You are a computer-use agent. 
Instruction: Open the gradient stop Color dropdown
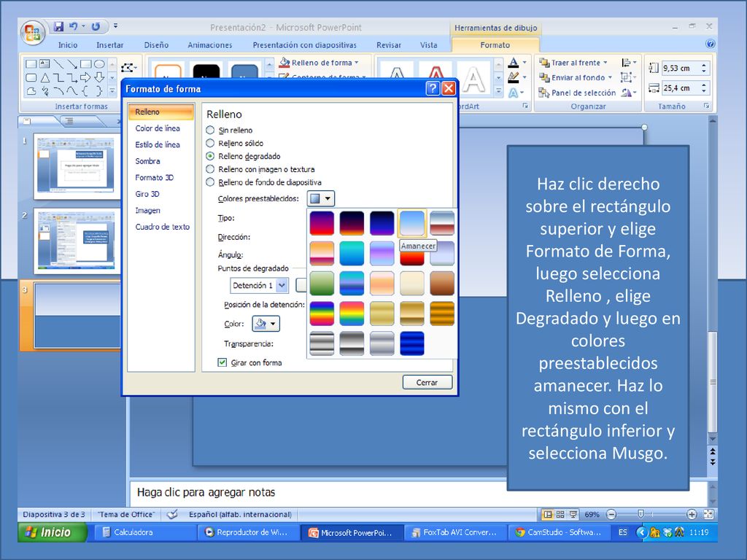266,324
